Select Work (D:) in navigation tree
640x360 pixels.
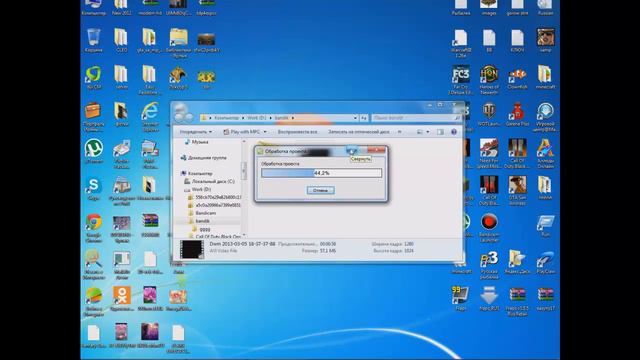198,189
